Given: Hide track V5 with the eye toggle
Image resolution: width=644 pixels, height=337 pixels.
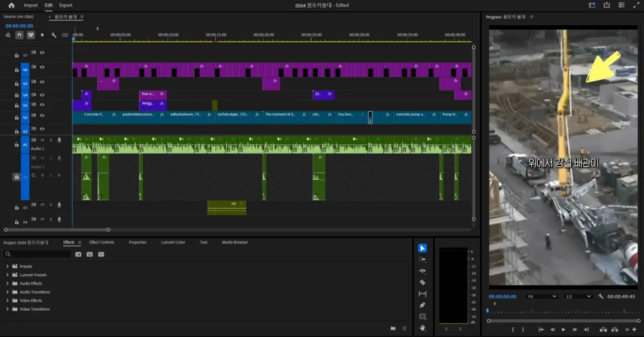Looking at the screenshot, I should (x=42, y=82).
